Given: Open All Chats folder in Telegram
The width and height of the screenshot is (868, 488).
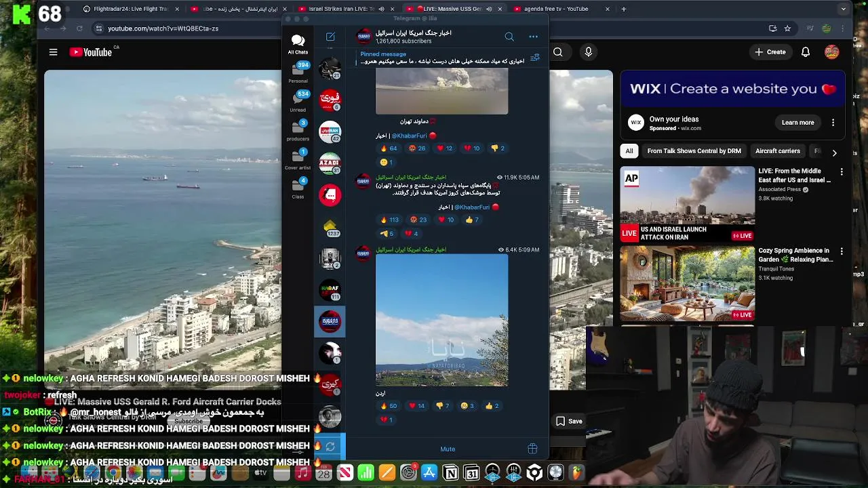Looking at the screenshot, I should (x=298, y=44).
